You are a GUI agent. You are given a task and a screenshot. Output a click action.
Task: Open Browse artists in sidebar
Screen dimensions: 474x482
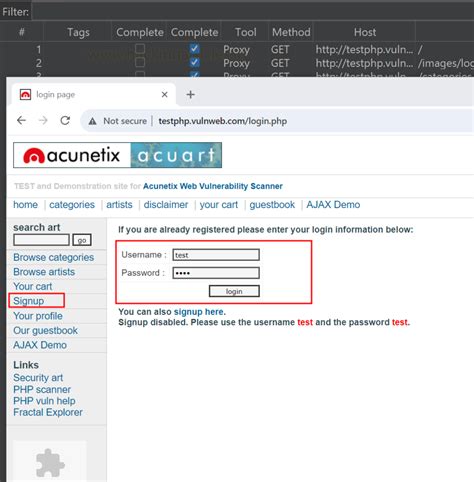44,272
